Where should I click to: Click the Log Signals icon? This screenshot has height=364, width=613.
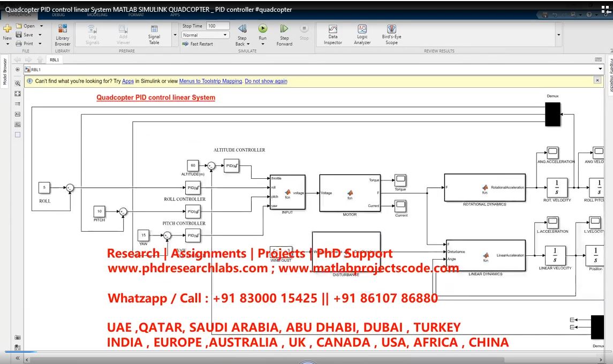(x=92, y=29)
